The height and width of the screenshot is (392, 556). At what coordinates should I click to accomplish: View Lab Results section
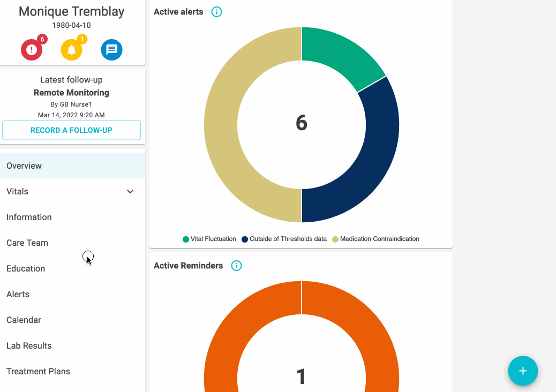pos(73,345)
